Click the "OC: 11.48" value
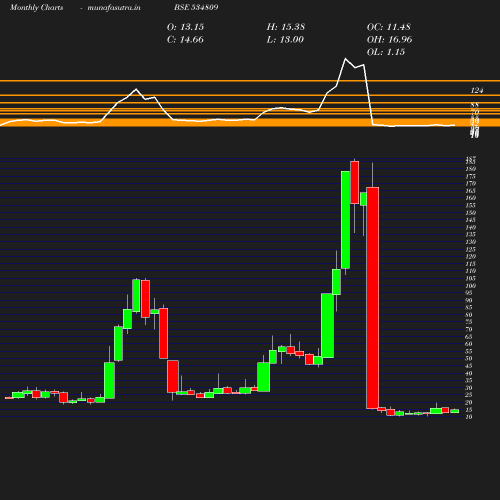The width and height of the screenshot is (500, 500). [389, 27]
